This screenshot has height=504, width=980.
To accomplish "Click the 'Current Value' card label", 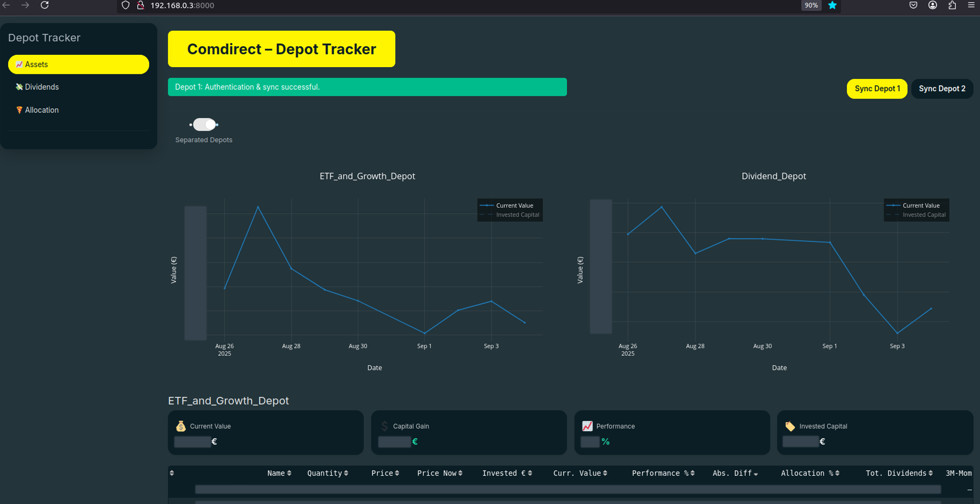I will 210,427.
